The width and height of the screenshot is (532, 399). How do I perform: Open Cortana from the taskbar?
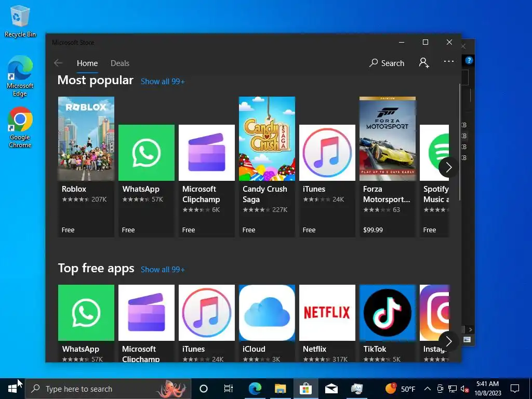tap(203, 389)
